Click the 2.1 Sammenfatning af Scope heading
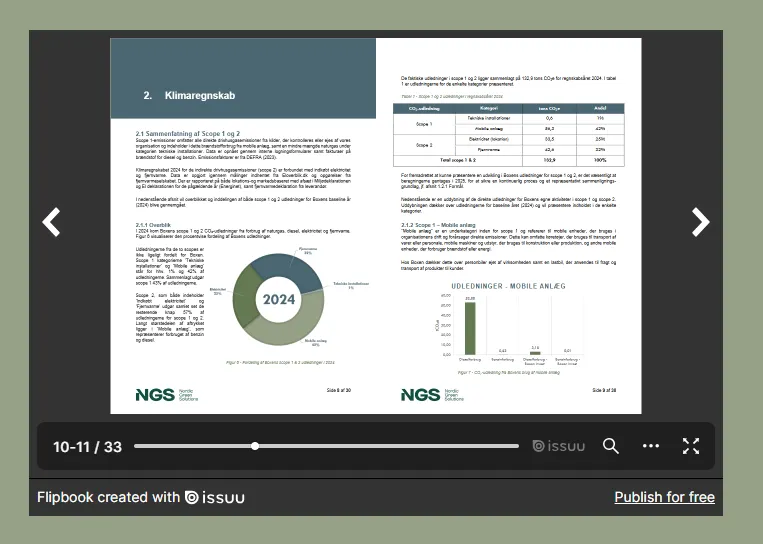This screenshot has height=544, width=763. click(x=187, y=132)
